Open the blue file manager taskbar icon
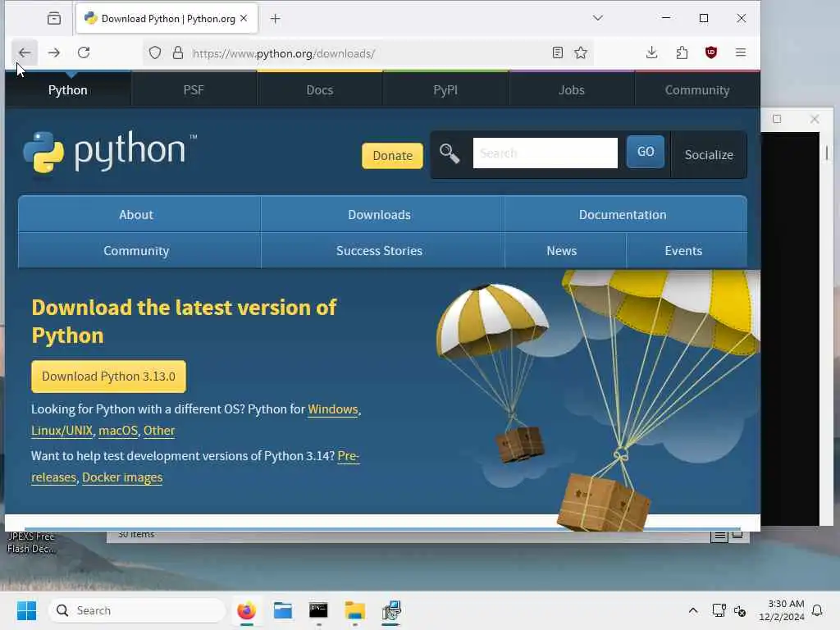Viewport: 840px width, 630px height. tap(283, 610)
